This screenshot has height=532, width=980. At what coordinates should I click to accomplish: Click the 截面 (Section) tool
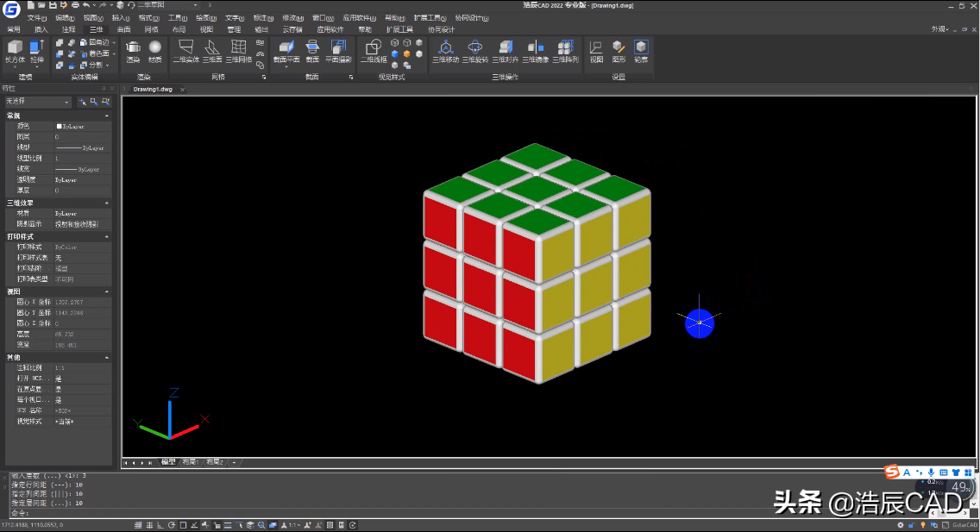tap(312, 51)
